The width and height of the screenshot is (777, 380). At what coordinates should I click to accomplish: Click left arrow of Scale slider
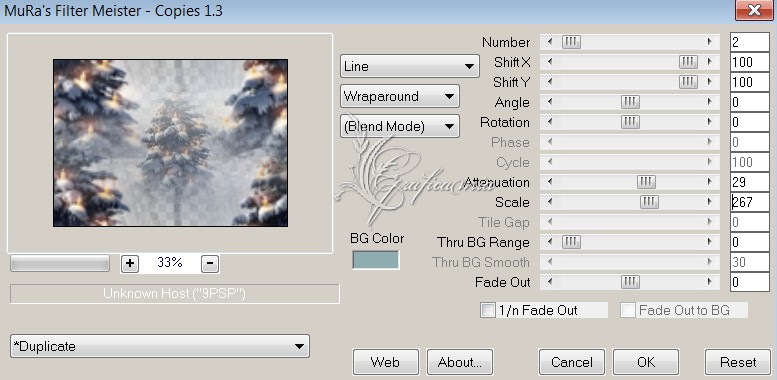click(x=550, y=202)
